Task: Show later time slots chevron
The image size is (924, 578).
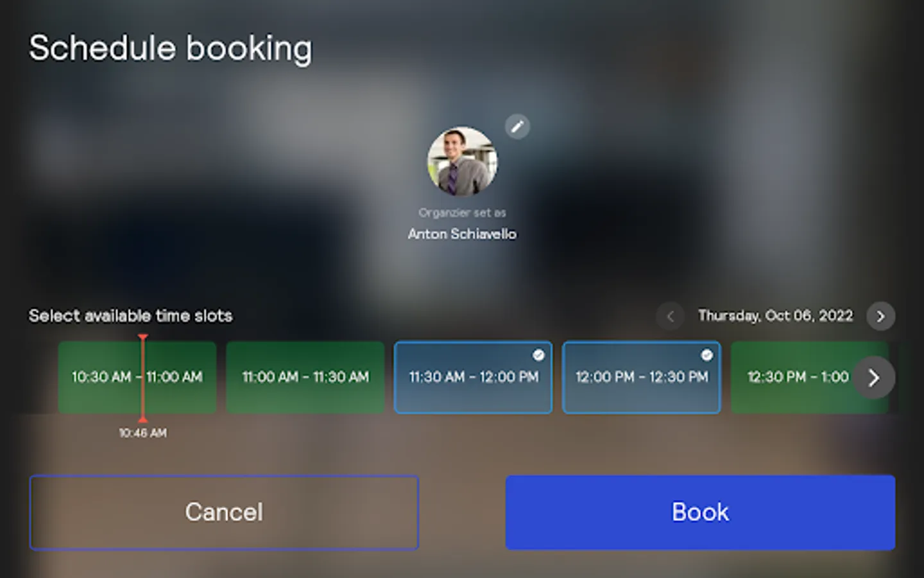Action: (873, 378)
